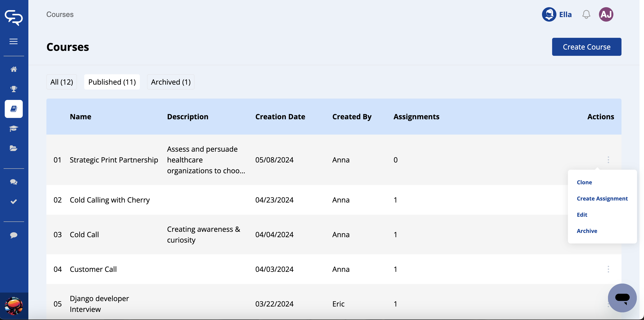The image size is (644, 320).
Task: Switch to the All (12) tab
Action: 61,82
